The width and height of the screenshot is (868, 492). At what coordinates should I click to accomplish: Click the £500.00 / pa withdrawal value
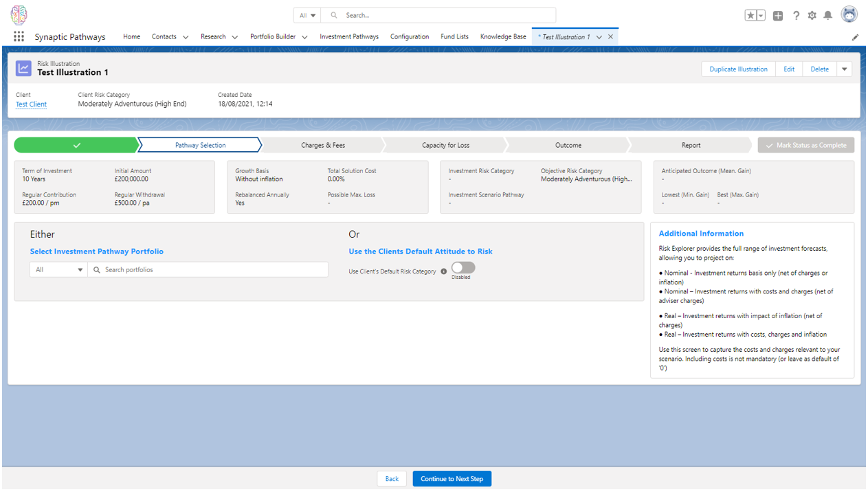pos(131,203)
